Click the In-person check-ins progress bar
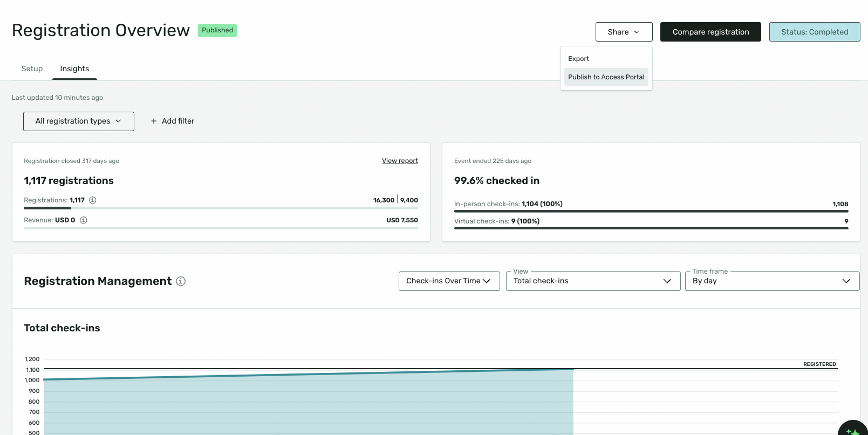The height and width of the screenshot is (435, 868). coord(651,211)
